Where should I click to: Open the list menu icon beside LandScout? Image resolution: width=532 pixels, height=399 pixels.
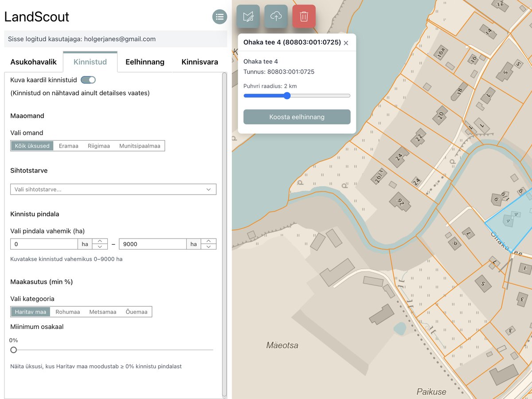[219, 17]
